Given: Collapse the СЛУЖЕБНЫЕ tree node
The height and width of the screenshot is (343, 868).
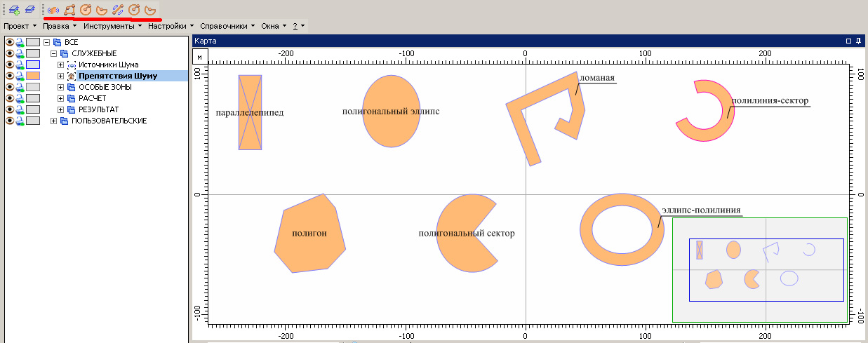Looking at the screenshot, I should point(54,53).
